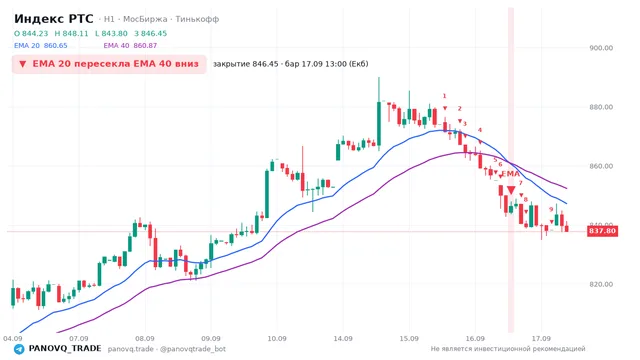Click the 09.09 date axis label

pos(211,339)
